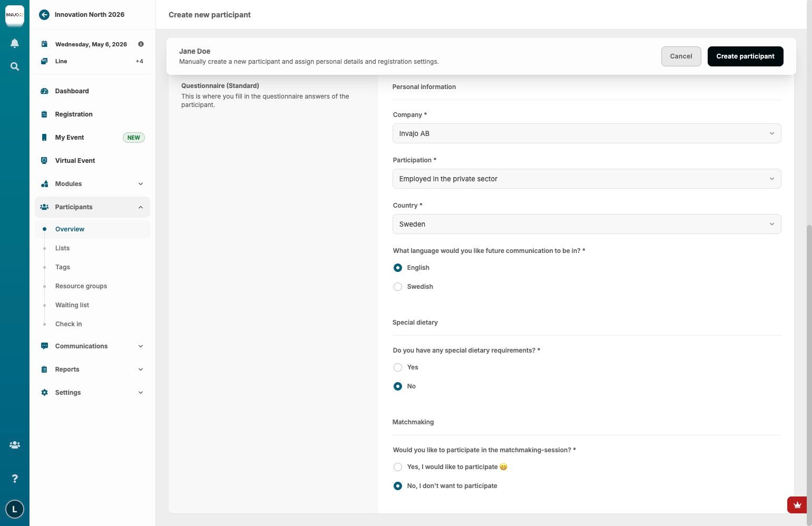This screenshot has height=526, width=812.
Task: Choose Yes for special dietary requirements
Action: pos(398,367)
